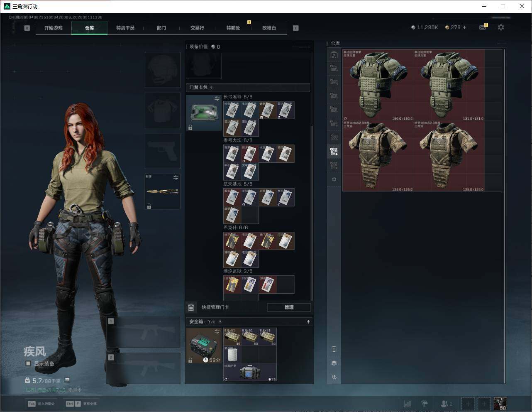
Task: Switch to 部门 tab
Action: click(161, 28)
